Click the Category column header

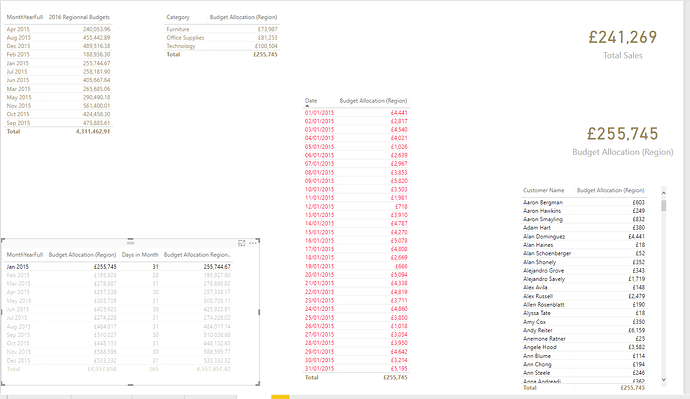(x=178, y=17)
